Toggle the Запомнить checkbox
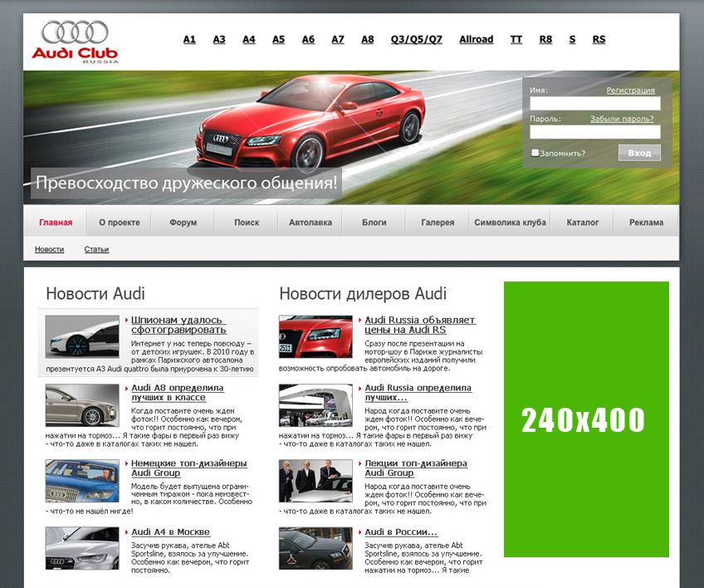 point(535,153)
